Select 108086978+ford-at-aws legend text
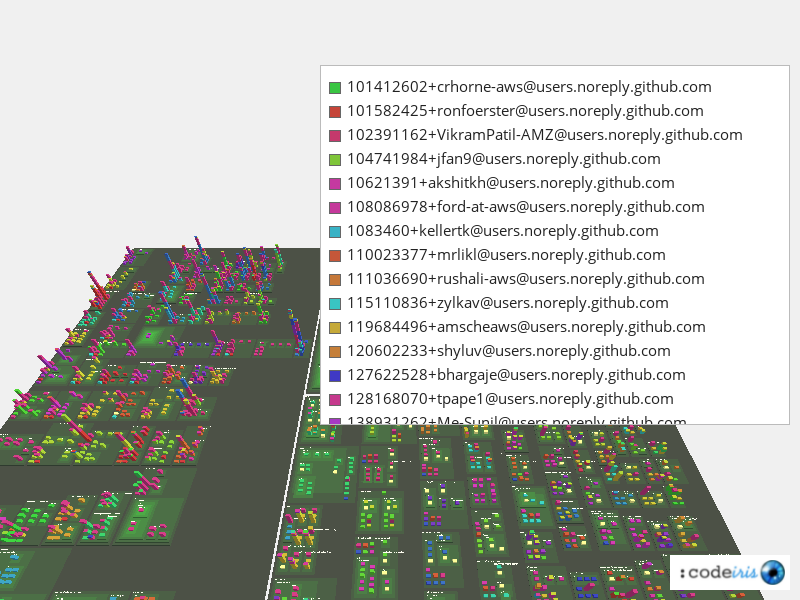Viewport: 800px width, 600px height. [x=526, y=207]
